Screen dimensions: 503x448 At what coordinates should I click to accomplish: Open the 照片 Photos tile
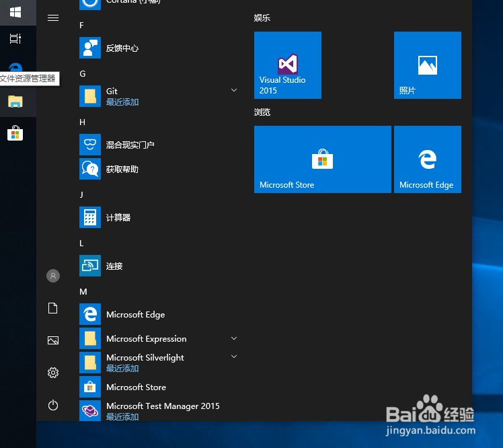tap(428, 65)
